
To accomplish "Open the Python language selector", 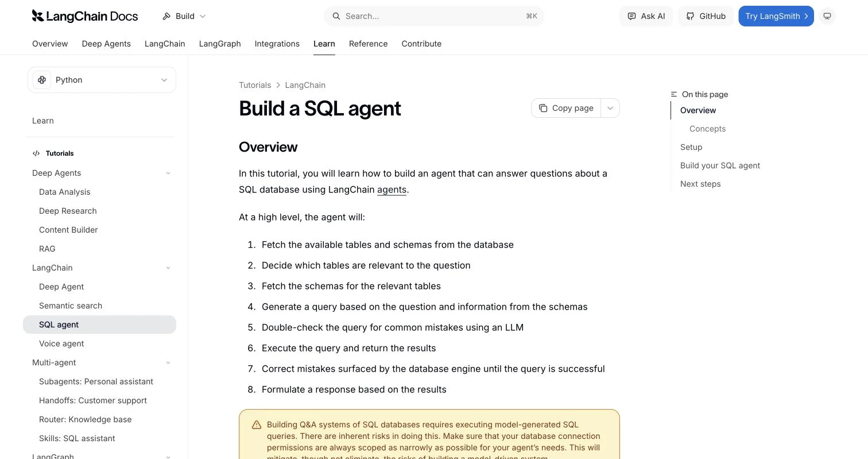I will (102, 80).
